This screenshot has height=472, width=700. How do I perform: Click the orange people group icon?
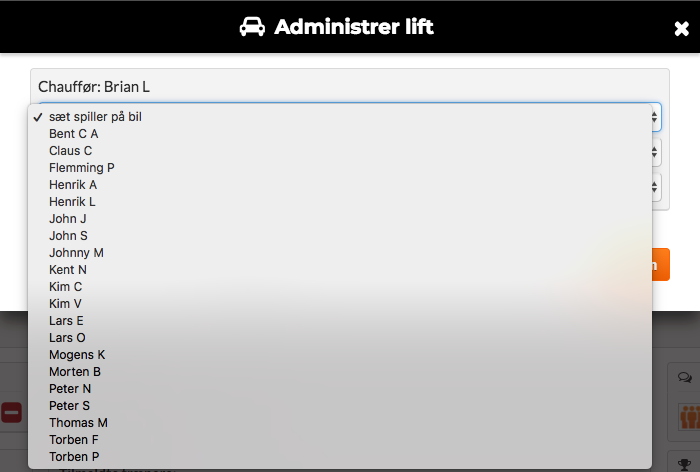pyautogui.click(x=689, y=417)
